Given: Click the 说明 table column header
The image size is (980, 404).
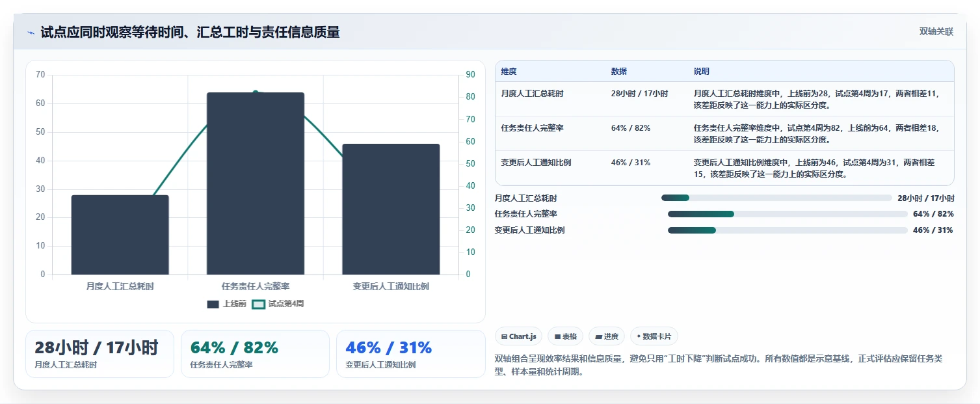Looking at the screenshot, I should click(x=702, y=72).
